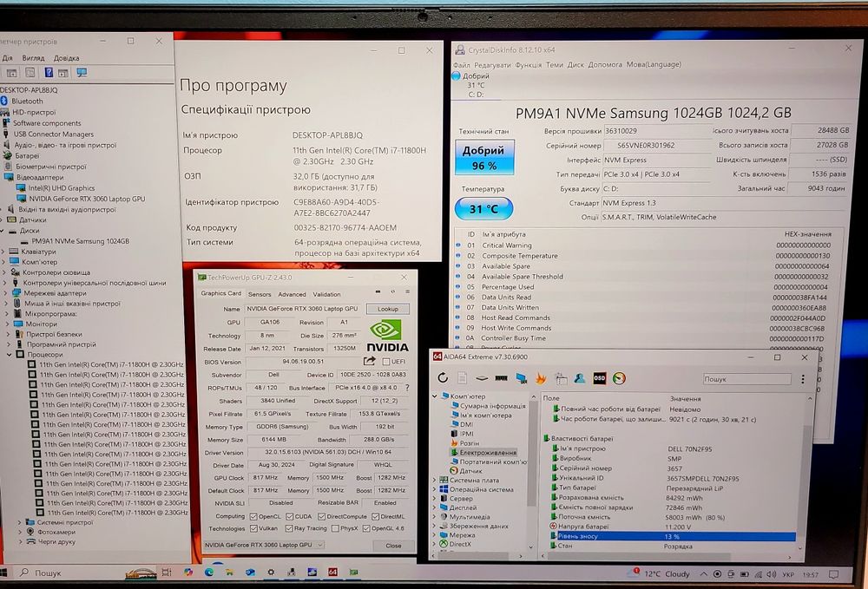Toggle the Ray Tracing checkbox in GPU-Z
The image size is (868, 589).
point(289,529)
